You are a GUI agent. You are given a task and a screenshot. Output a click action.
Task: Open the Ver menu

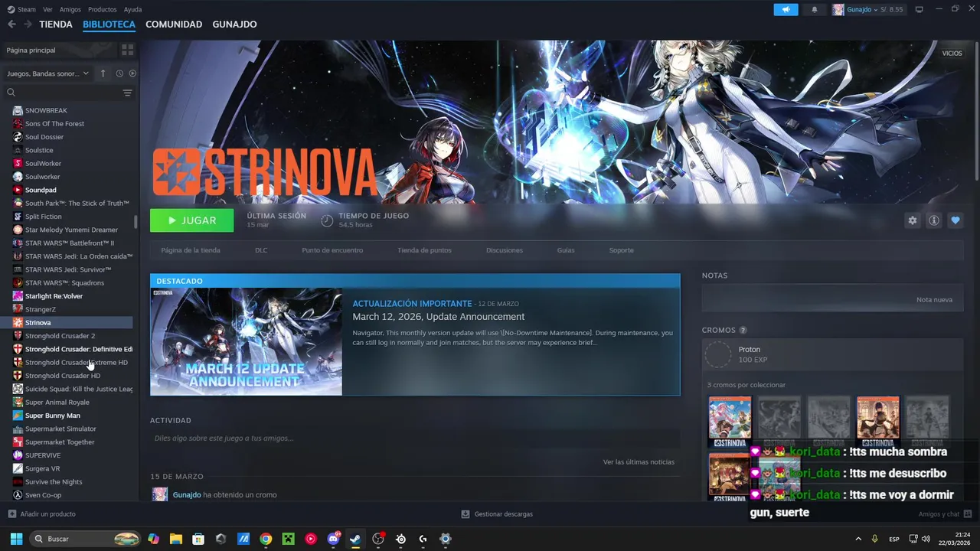tap(47, 9)
